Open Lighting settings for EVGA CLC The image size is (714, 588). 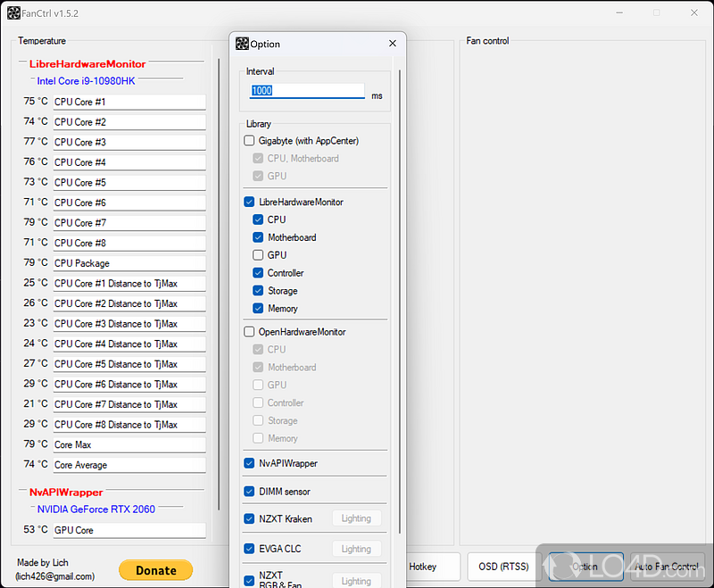coord(356,549)
